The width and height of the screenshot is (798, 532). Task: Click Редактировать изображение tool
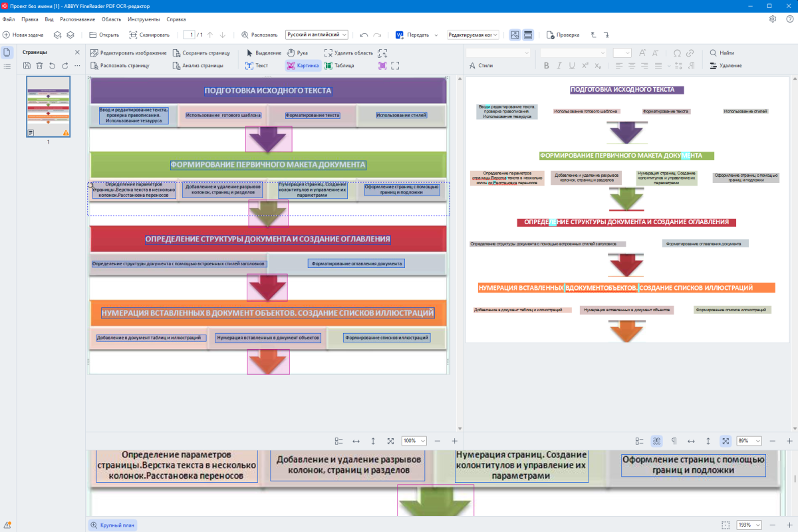(128, 53)
